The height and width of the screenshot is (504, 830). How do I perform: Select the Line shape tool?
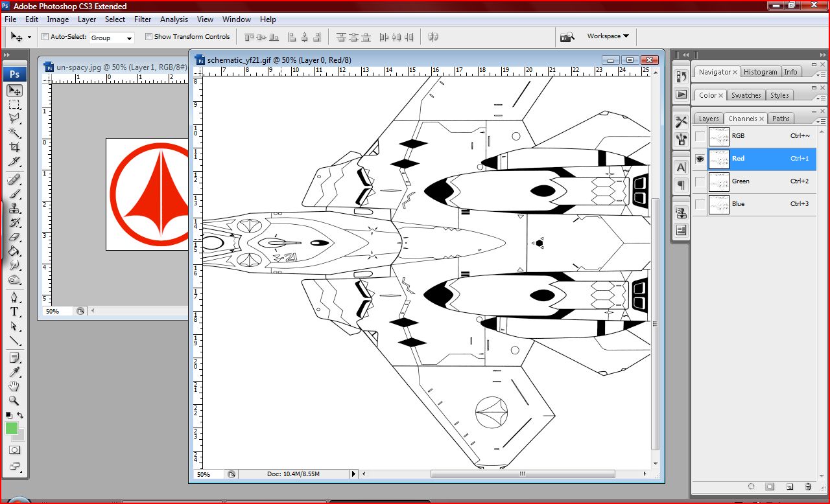(x=14, y=340)
